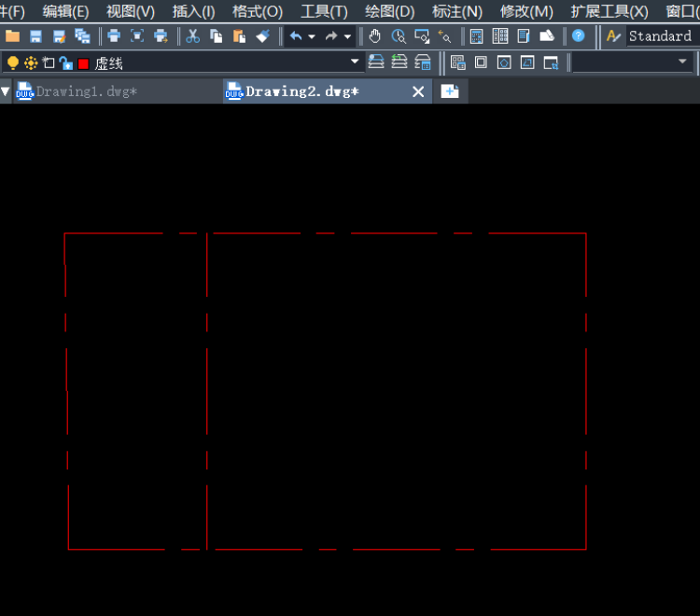Click Convert Object to Viewport icon

(527, 63)
